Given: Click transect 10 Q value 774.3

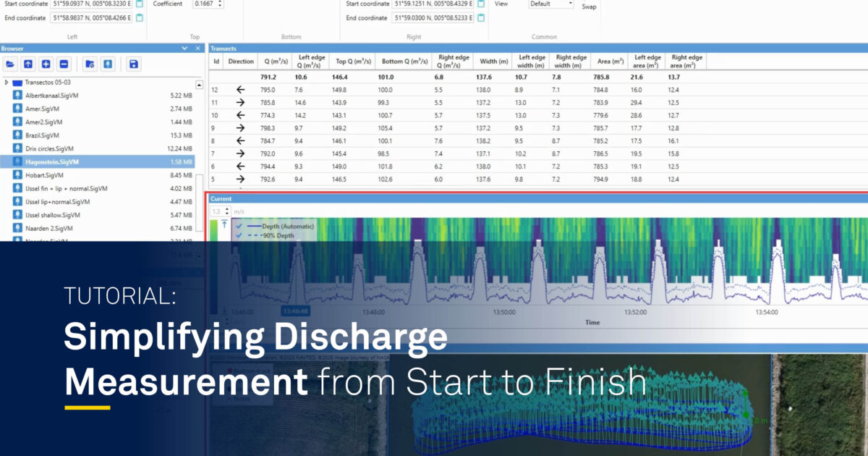Looking at the screenshot, I should (x=268, y=115).
